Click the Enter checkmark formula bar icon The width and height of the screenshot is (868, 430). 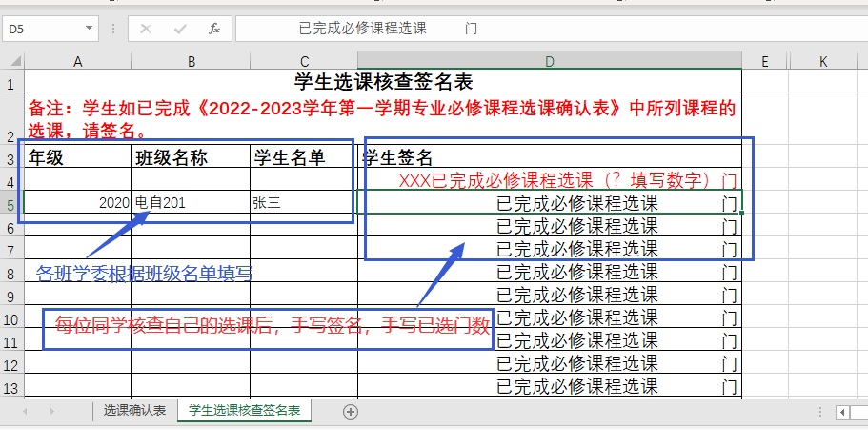point(180,29)
